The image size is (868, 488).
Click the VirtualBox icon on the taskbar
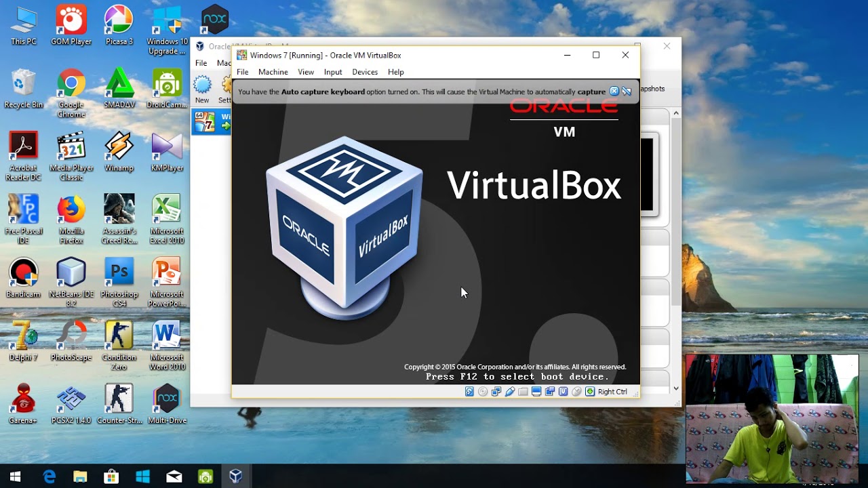(x=235, y=476)
